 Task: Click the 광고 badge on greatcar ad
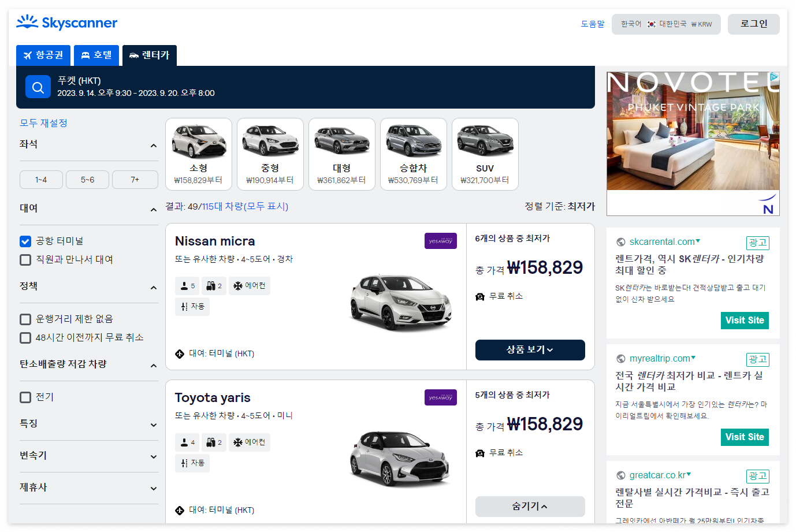[x=758, y=476]
